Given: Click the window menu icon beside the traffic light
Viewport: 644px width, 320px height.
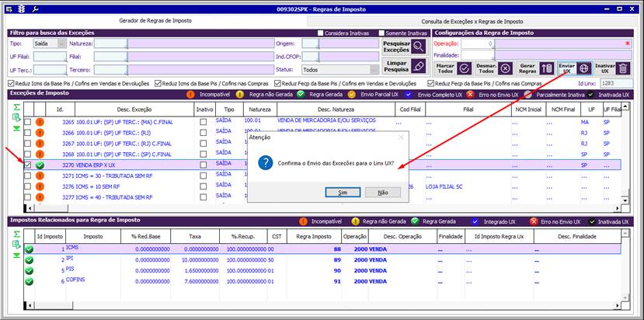Looking at the screenshot, I should pos(10,9).
